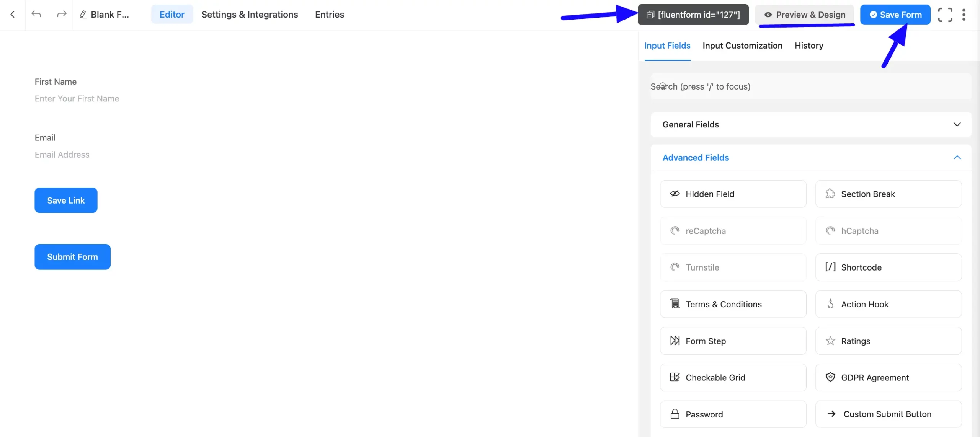980x437 pixels.
Task: Copy the fluentform id shortcode
Action: tap(693, 15)
